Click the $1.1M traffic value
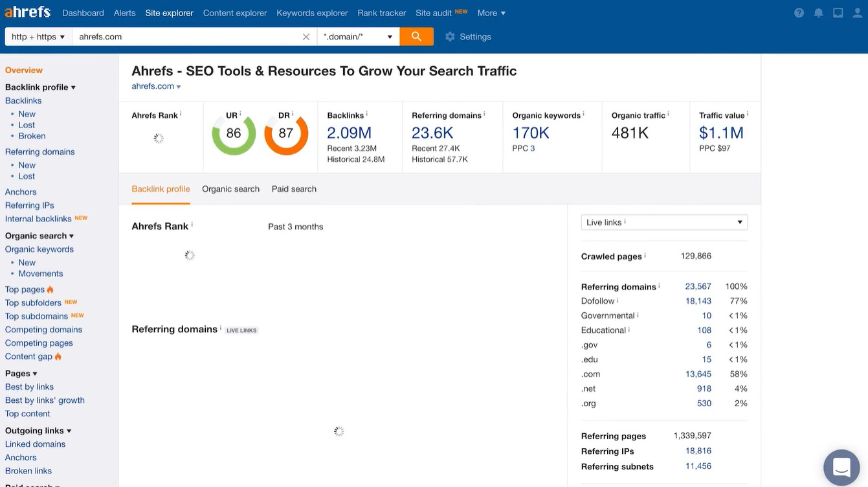The image size is (868, 487). (721, 133)
